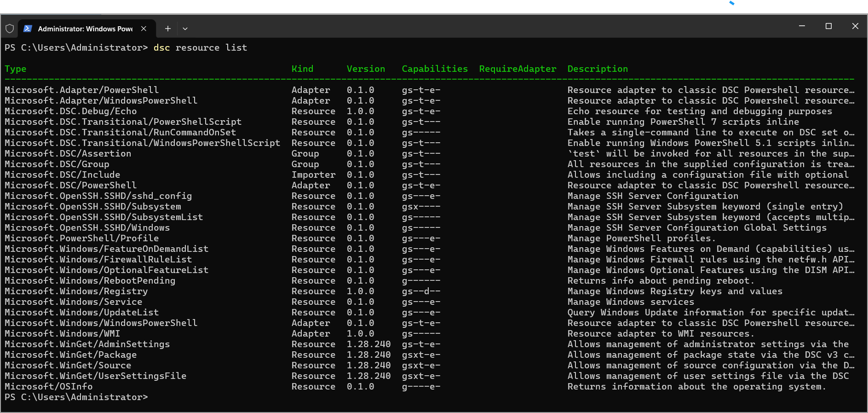
Task: Close the Administrator PowerShell tab
Action: [144, 29]
